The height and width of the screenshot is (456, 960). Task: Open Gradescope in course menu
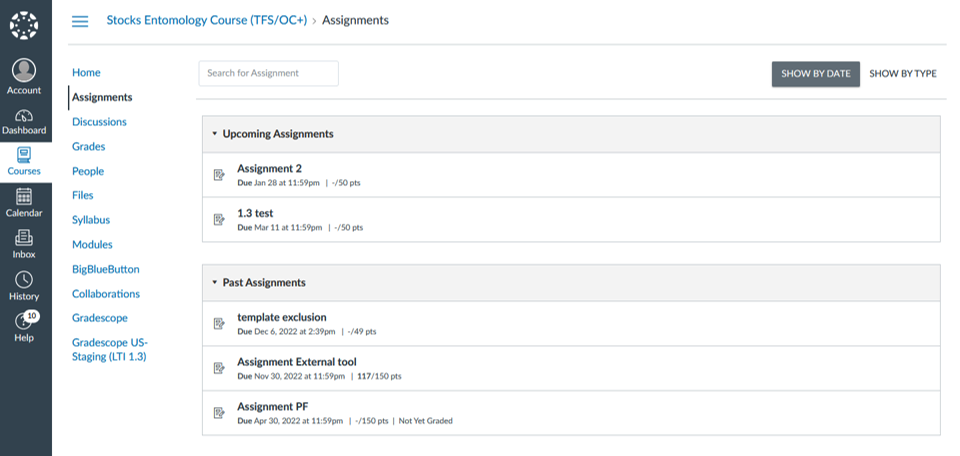[100, 318]
